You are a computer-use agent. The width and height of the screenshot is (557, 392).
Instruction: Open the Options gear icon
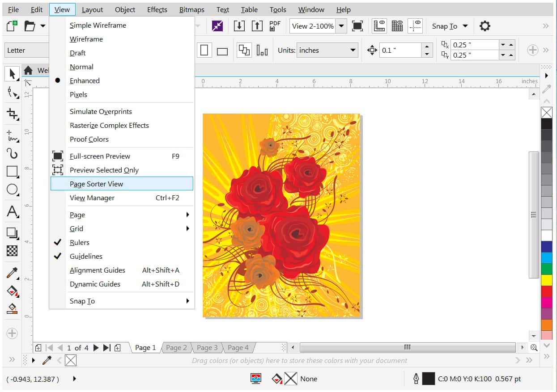pyautogui.click(x=485, y=26)
